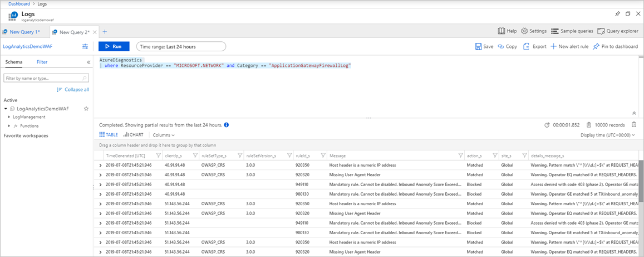Run the query
Image resolution: width=644 pixels, height=257 pixels.
pos(114,47)
